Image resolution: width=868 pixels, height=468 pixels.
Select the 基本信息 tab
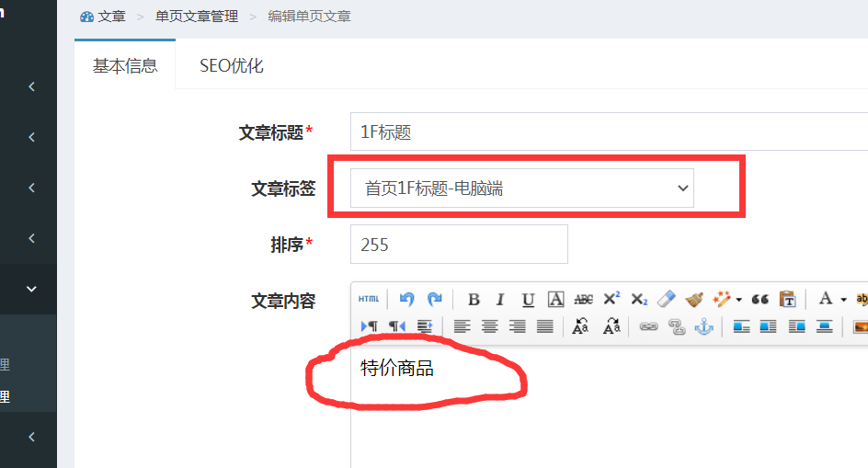click(125, 66)
